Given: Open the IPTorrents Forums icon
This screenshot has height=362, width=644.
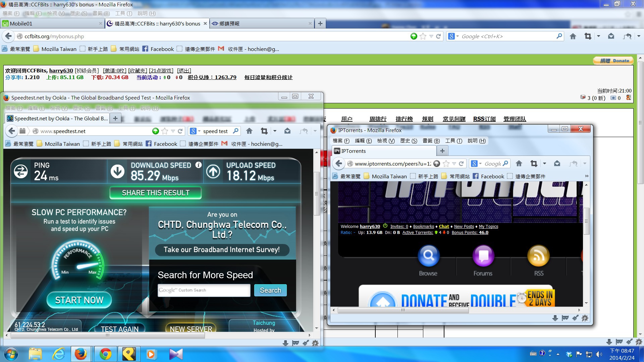Looking at the screenshot, I should (x=483, y=256).
